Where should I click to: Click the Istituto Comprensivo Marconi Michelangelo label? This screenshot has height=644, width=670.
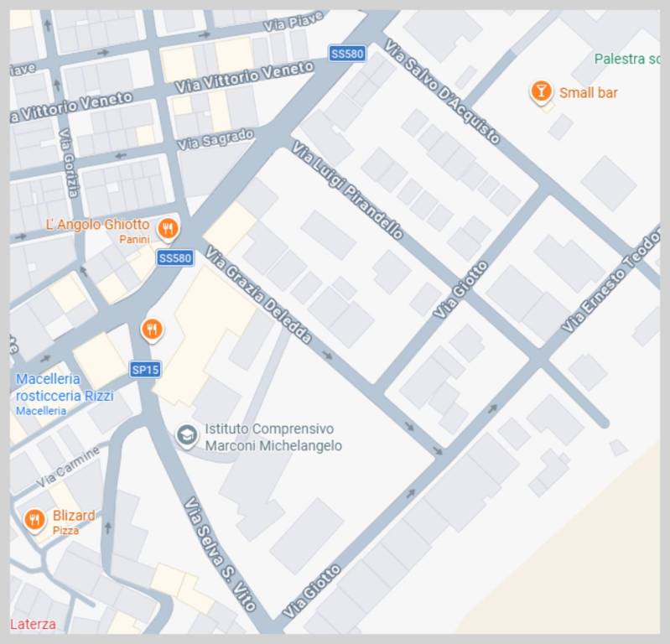point(273,437)
